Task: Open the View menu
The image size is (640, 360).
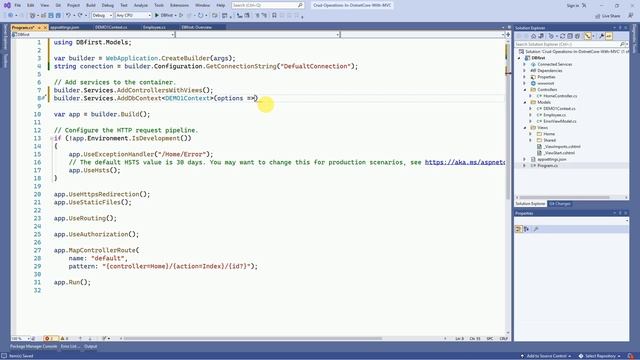Action: click(x=44, y=5)
